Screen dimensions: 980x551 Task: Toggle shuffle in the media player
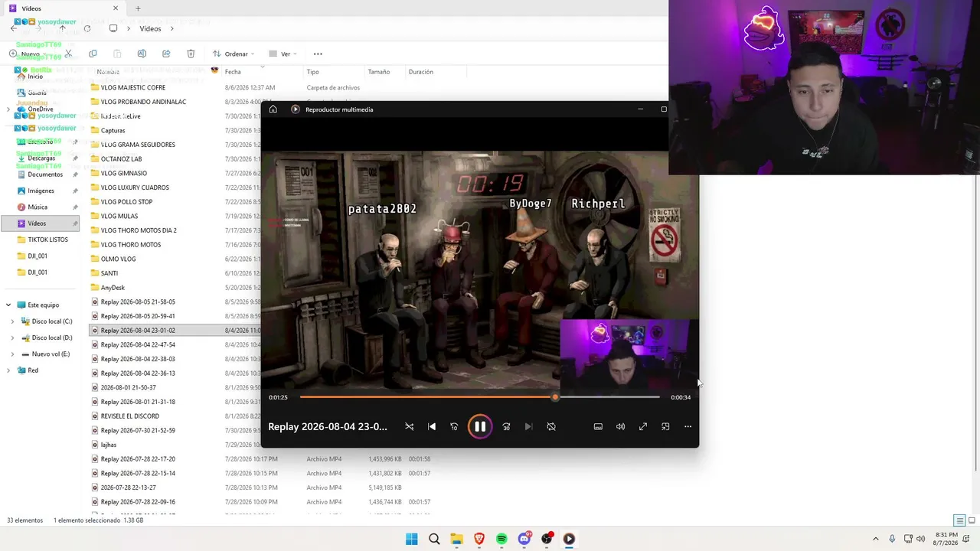[410, 426]
